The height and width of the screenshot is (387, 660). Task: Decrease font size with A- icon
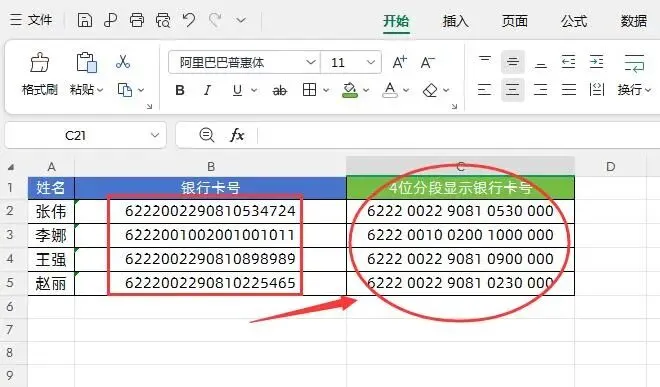coord(428,62)
